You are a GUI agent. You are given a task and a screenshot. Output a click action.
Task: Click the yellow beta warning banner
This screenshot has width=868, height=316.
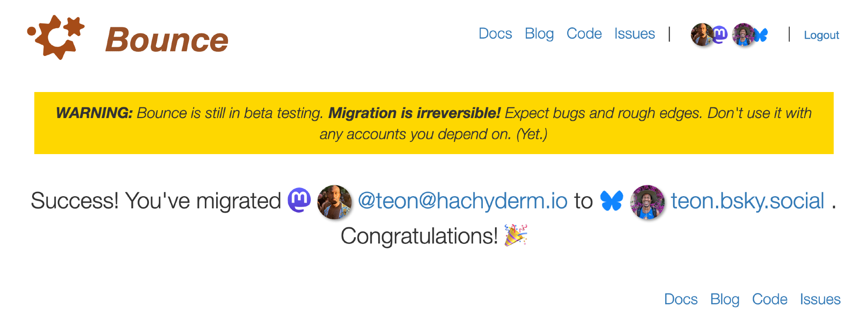[x=434, y=123]
